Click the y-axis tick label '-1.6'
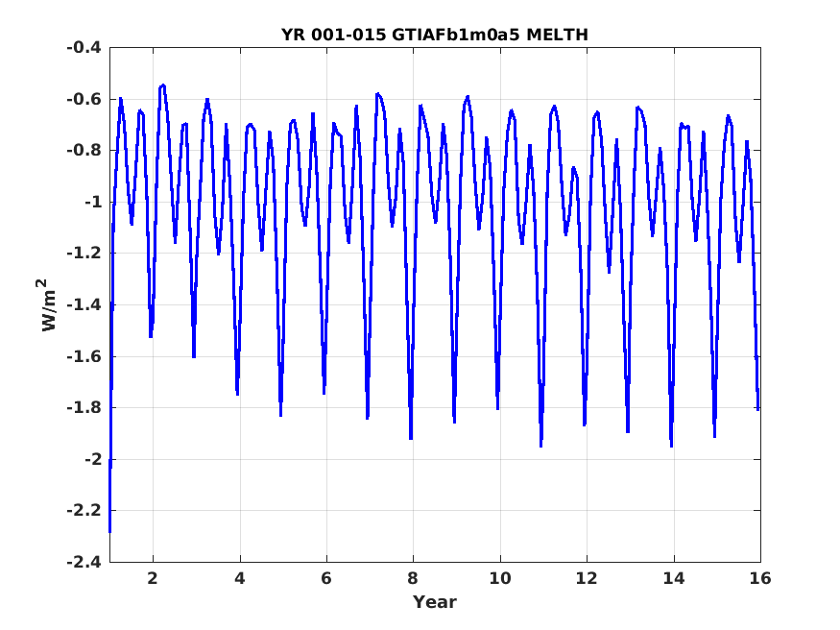 [x=84, y=356]
